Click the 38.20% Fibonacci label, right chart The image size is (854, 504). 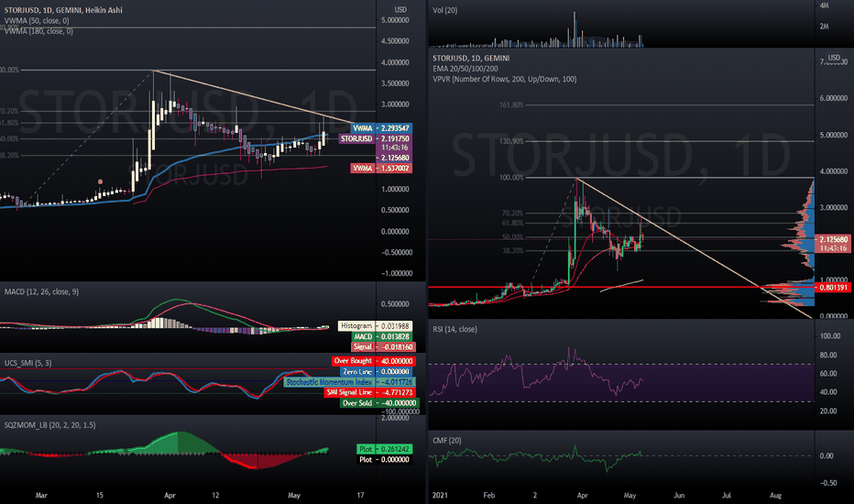pos(512,251)
